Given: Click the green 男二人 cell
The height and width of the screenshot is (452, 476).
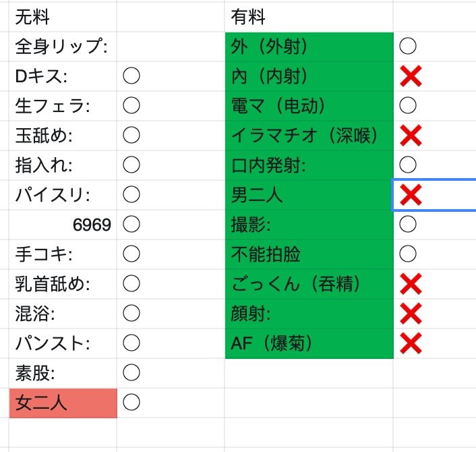Looking at the screenshot, I should (x=309, y=196).
